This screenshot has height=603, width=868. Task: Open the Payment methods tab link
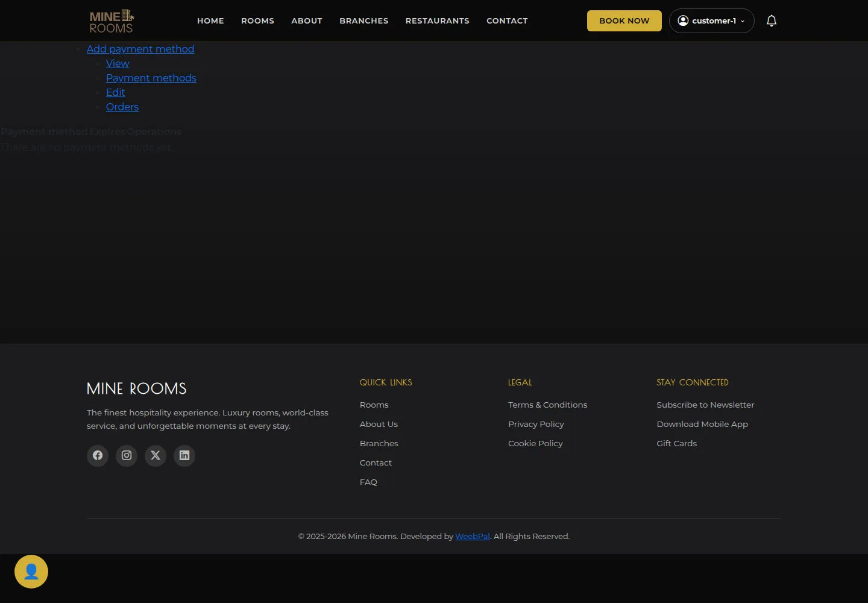(151, 78)
